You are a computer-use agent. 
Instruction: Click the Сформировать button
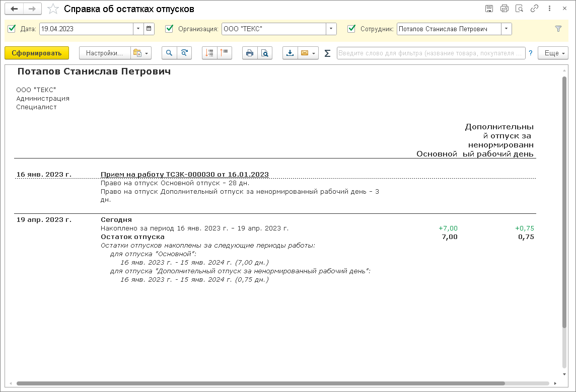[x=37, y=53]
